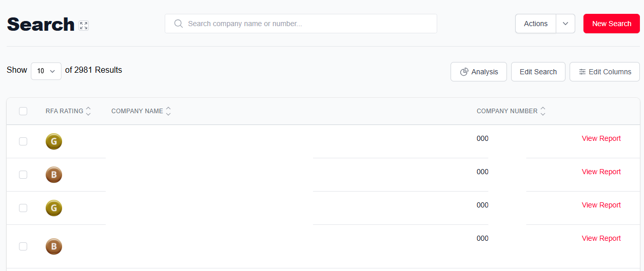The image size is (644, 271).
Task: Check the second result row checkbox
Action: click(23, 175)
